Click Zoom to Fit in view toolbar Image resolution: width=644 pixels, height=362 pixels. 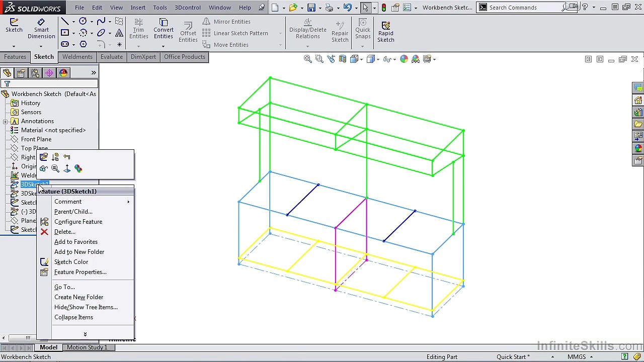tap(307, 59)
